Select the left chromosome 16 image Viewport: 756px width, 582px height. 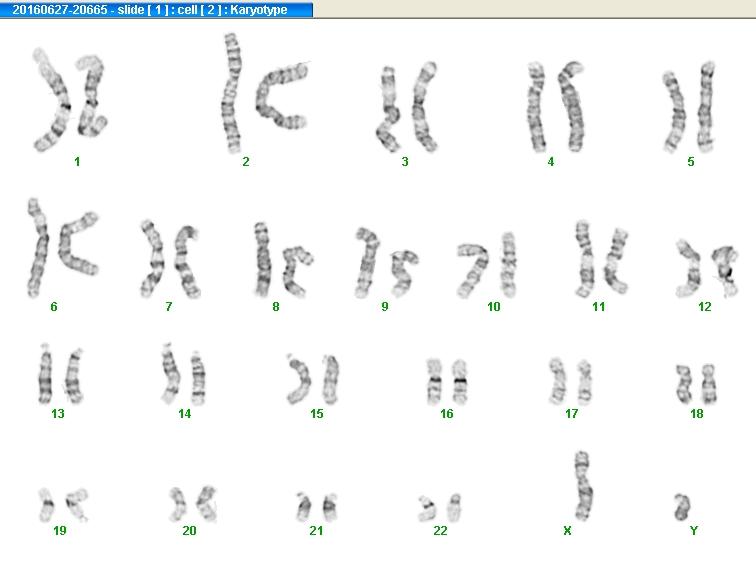coord(434,382)
